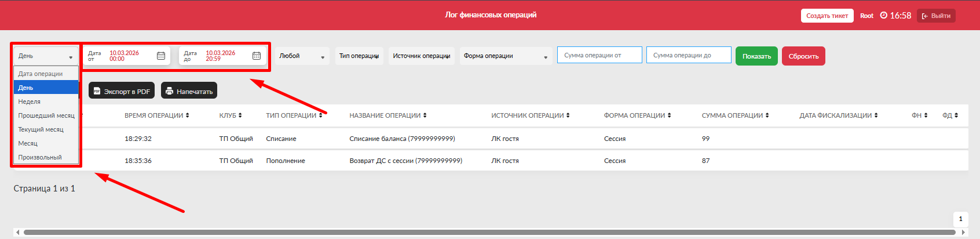980x239 pixels.
Task: Sort by 'Сумма операции' column arrows
Action: pyautogui.click(x=767, y=115)
